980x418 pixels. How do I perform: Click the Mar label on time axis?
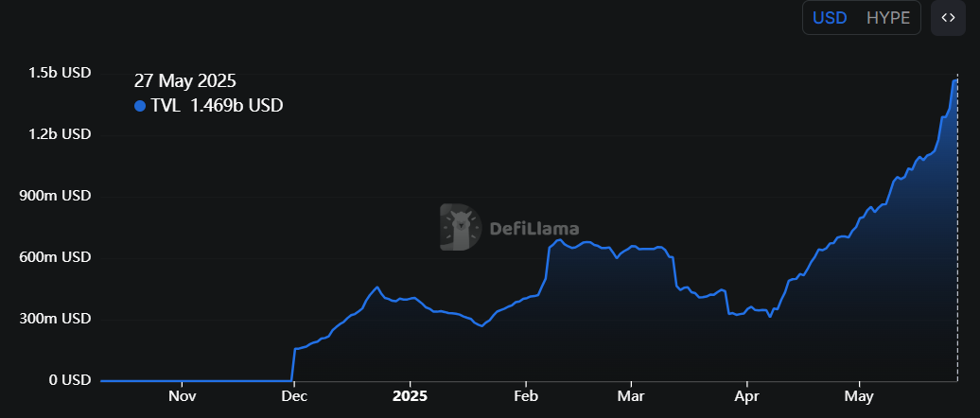[x=630, y=394]
